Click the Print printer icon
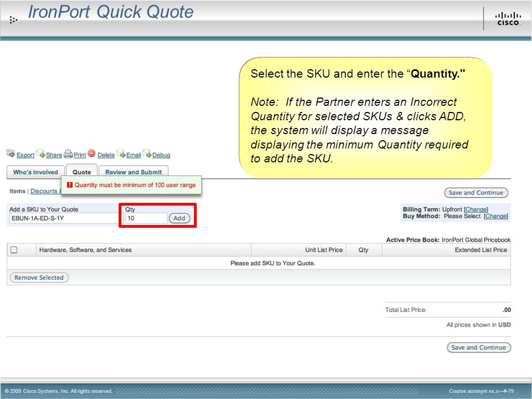 tap(68, 154)
